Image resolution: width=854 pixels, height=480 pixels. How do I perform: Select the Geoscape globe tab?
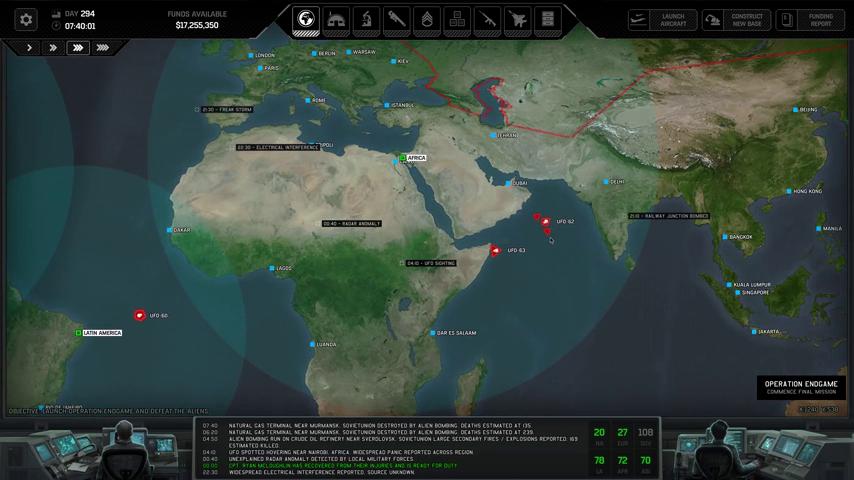tap(306, 19)
